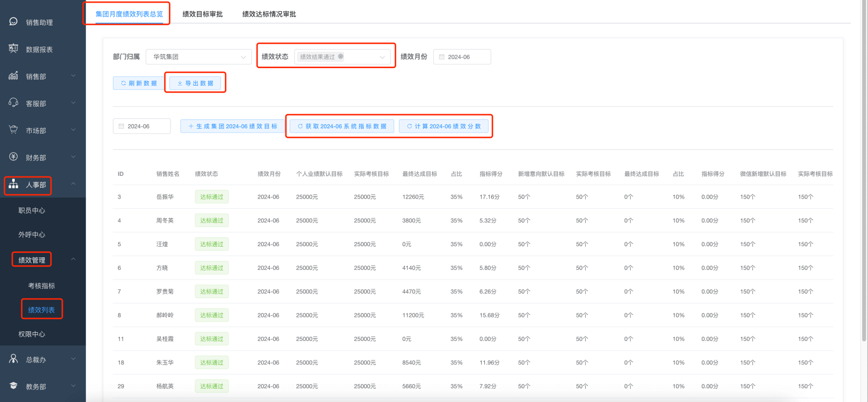868x402 pixels.
Task: Collapse the 绩效管理 submenu
Action: click(73, 259)
